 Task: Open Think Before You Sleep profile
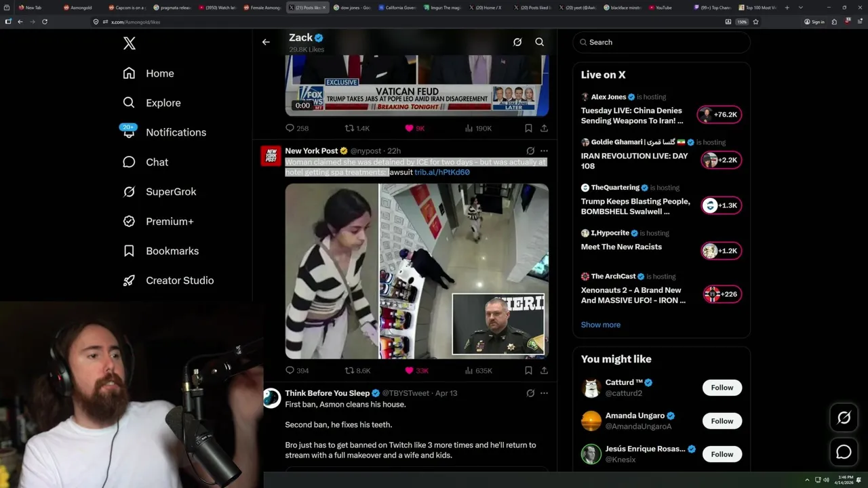327,393
